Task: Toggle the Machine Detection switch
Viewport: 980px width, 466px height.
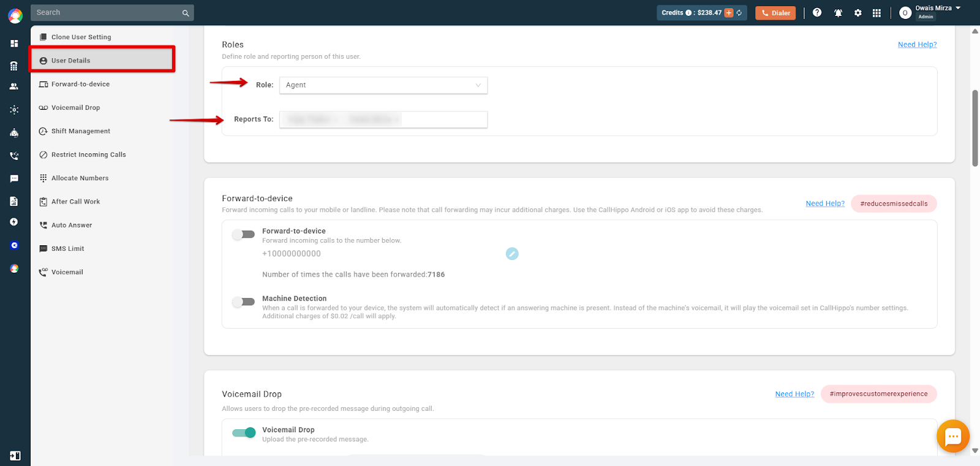Action: (x=243, y=302)
